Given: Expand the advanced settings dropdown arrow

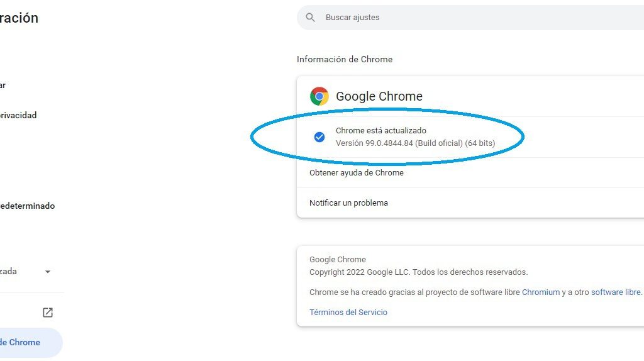Looking at the screenshot, I should [48, 272].
